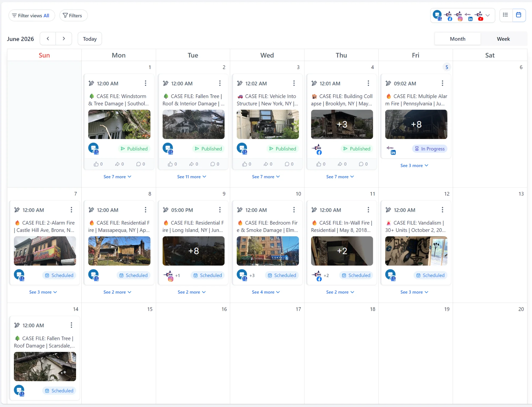Open options menu for Vehicle Into Structure post
This screenshot has width=532, height=407.
[x=294, y=83]
